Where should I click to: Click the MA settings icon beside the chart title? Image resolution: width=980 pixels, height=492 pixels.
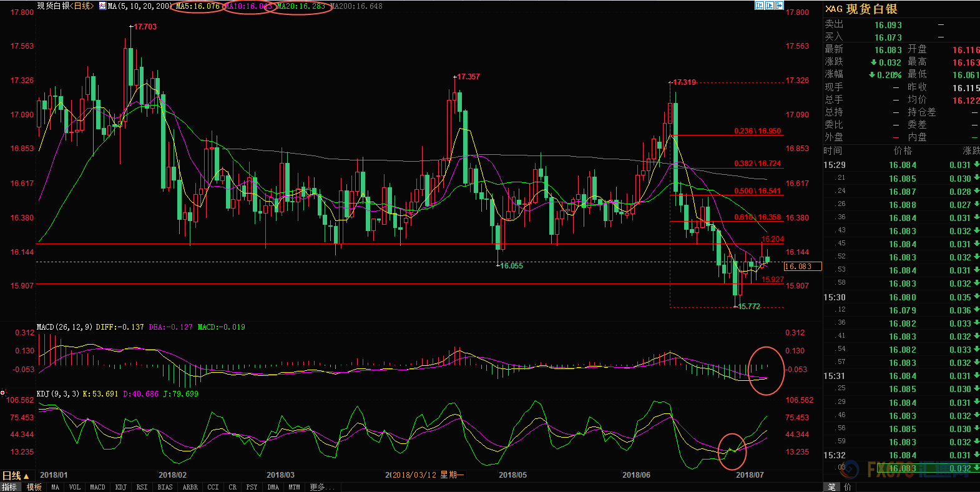tap(102, 6)
